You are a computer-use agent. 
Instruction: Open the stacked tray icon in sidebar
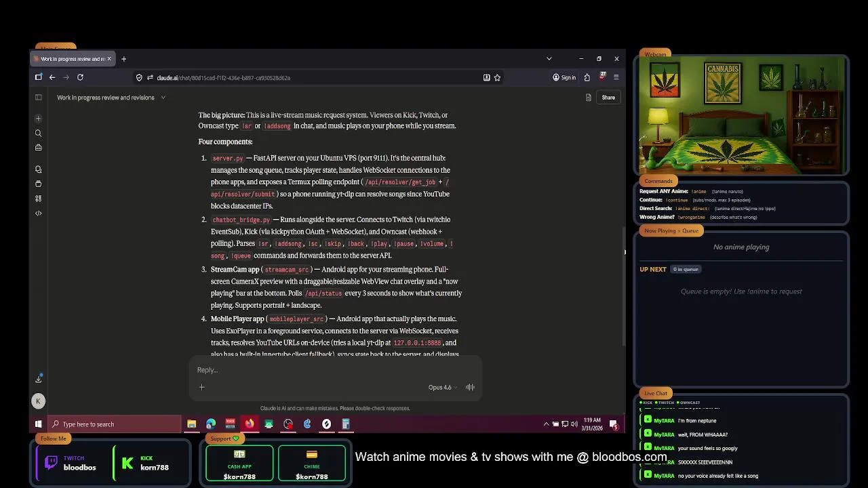click(39, 184)
